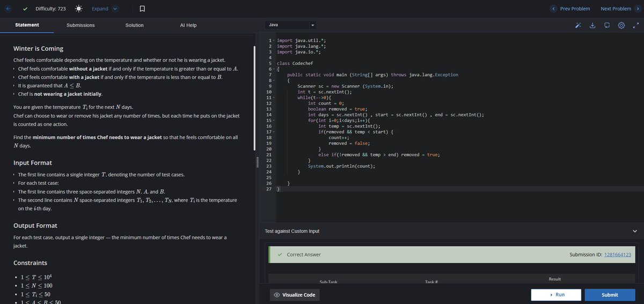This screenshot has height=304, width=644.
Task: Open Submission ID 1281664123 link
Action: pyautogui.click(x=617, y=255)
